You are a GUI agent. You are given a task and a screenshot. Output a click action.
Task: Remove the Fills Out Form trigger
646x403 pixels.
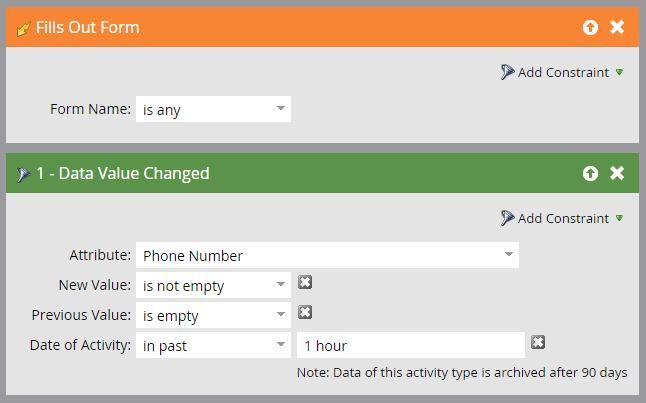(617, 27)
